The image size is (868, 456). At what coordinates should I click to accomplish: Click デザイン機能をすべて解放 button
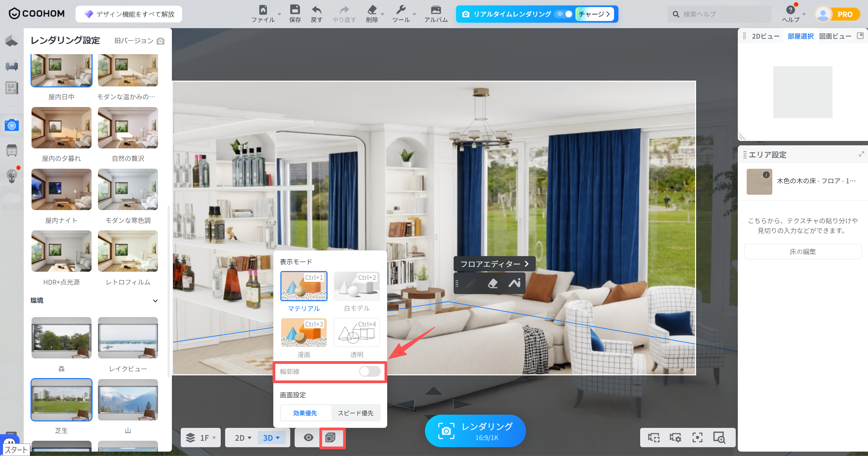tap(129, 14)
